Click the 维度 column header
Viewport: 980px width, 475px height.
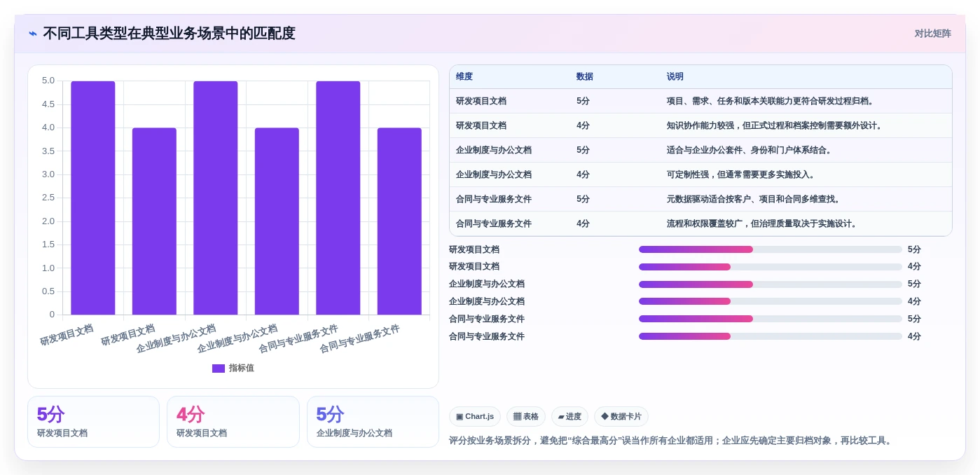click(x=464, y=77)
